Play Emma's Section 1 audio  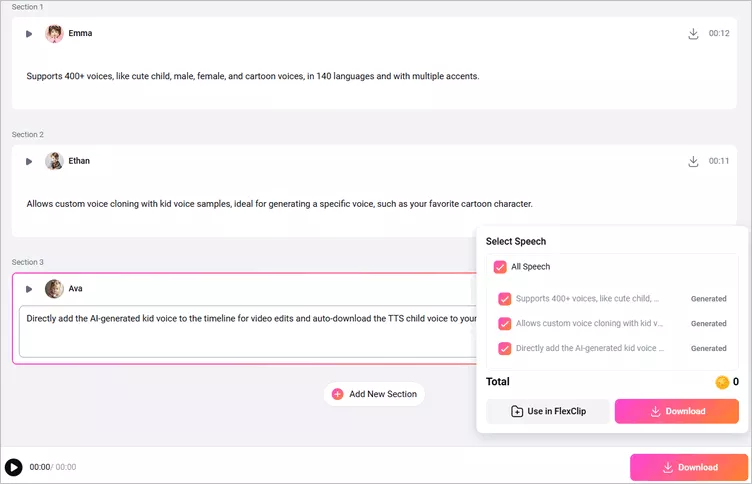(x=29, y=34)
